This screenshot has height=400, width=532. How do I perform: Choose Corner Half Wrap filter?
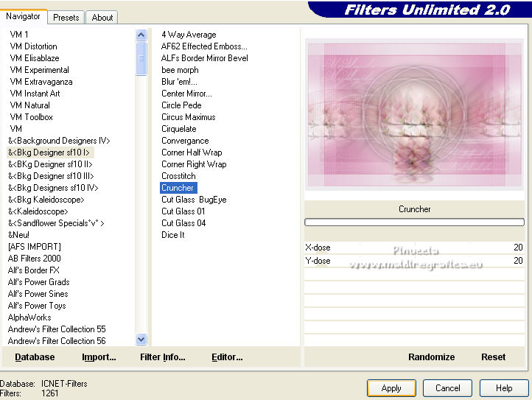pos(192,152)
